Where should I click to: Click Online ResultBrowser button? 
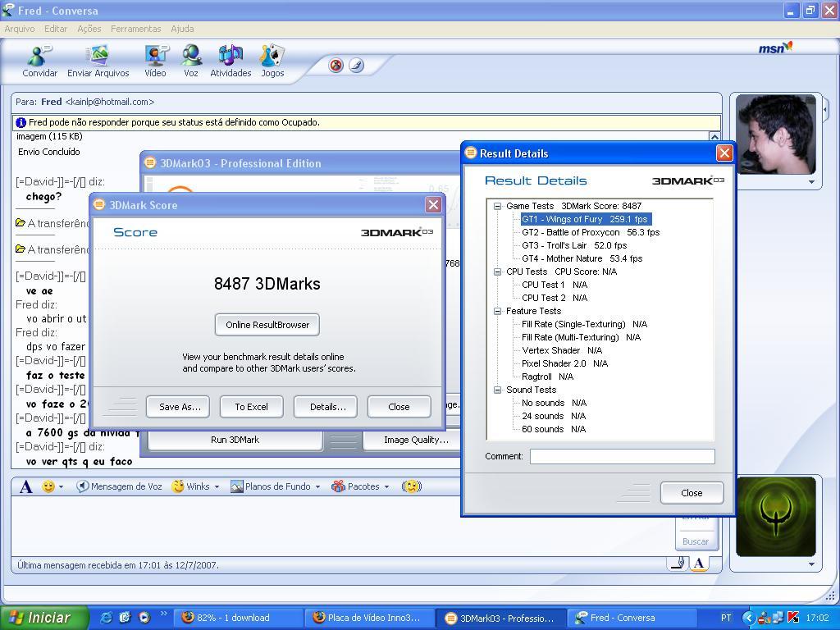point(267,325)
